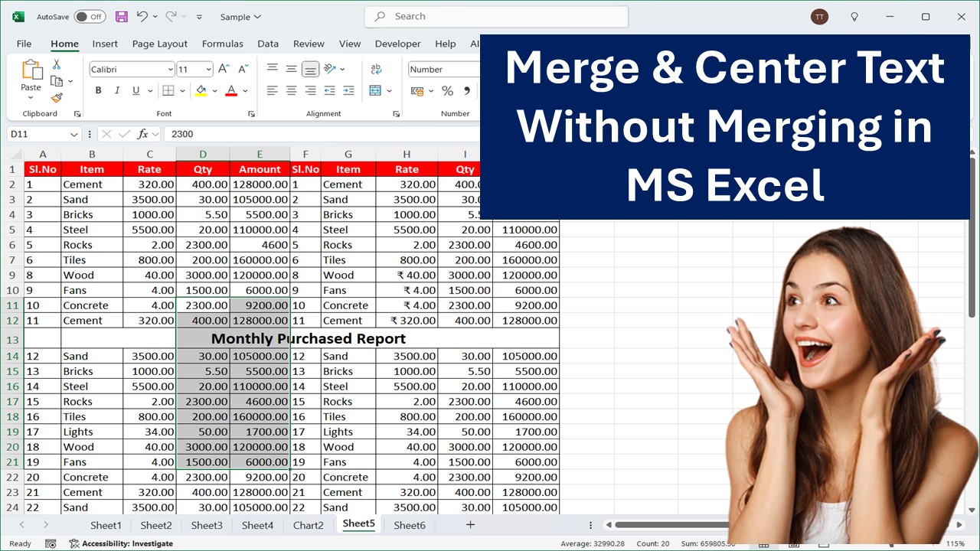Switch to the Insert ribbon tab
The width and height of the screenshot is (980, 551).
[x=105, y=44]
